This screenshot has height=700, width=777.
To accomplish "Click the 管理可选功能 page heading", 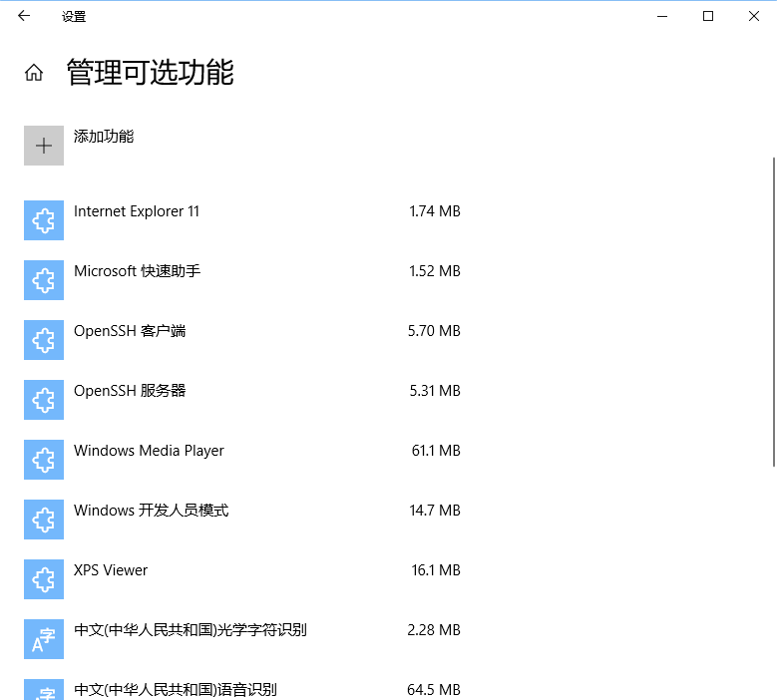I will [151, 73].
